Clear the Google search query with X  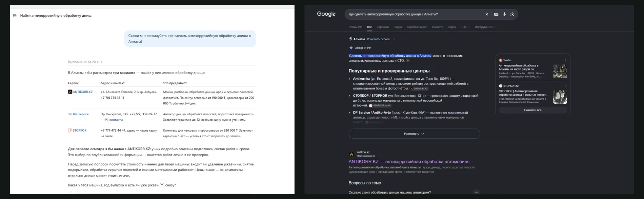pos(487,14)
